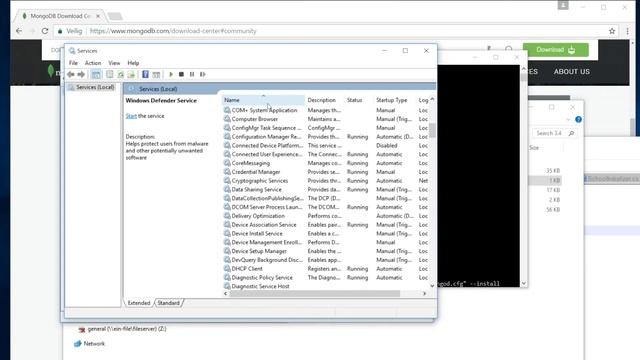Open the File menu in Services
This screenshot has height=360, width=640.
pyautogui.click(x=73, y=63)
